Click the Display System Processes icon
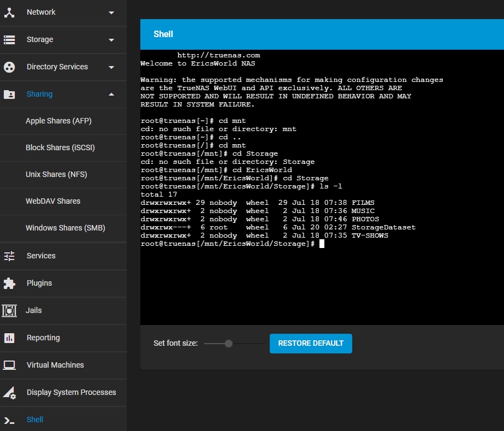This screenshot has height=431, width=504. pyautogui.click(x=9, y=392)
